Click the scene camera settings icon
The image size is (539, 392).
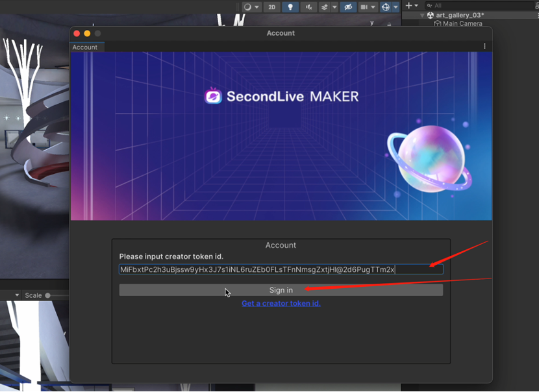tap(365, 6)
